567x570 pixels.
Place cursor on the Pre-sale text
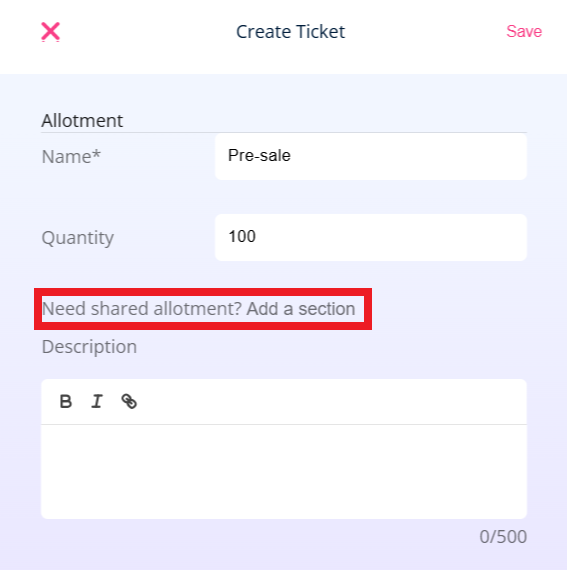tap(259, 156)
